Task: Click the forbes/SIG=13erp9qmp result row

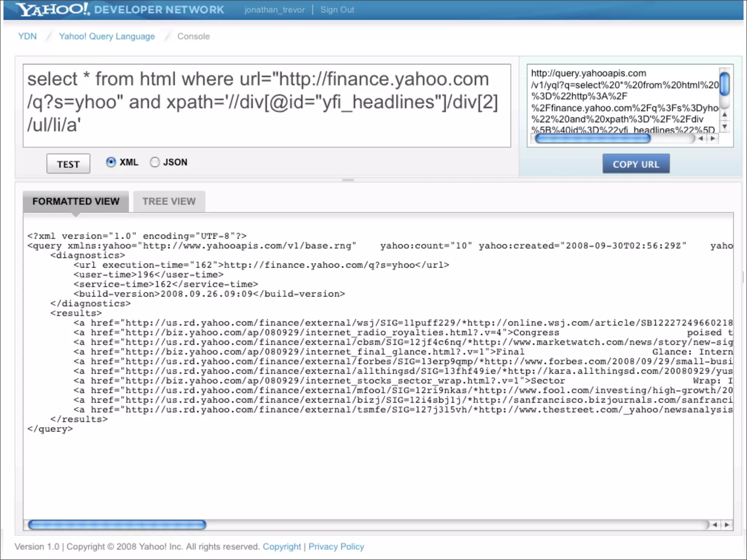Action: (403, 361)
